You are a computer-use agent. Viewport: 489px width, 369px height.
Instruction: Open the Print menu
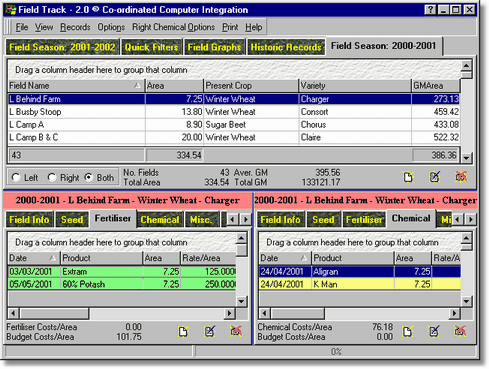230,27
